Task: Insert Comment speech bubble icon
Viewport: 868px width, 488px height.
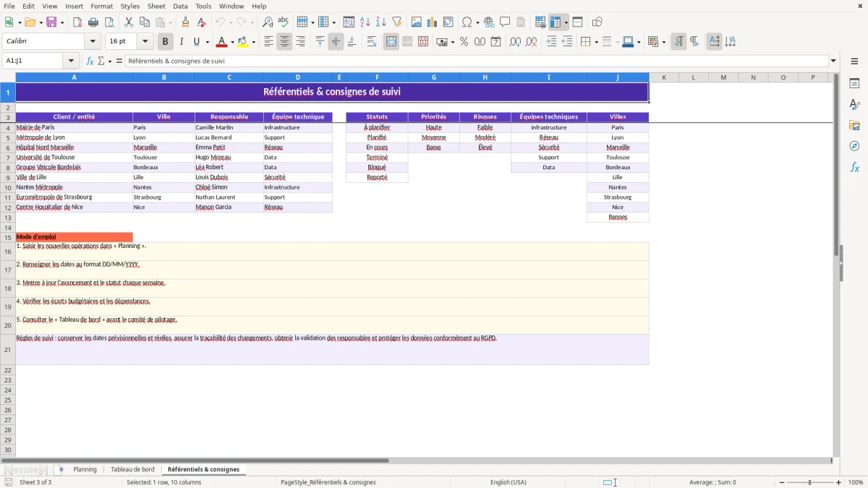Action: point(505,22)
